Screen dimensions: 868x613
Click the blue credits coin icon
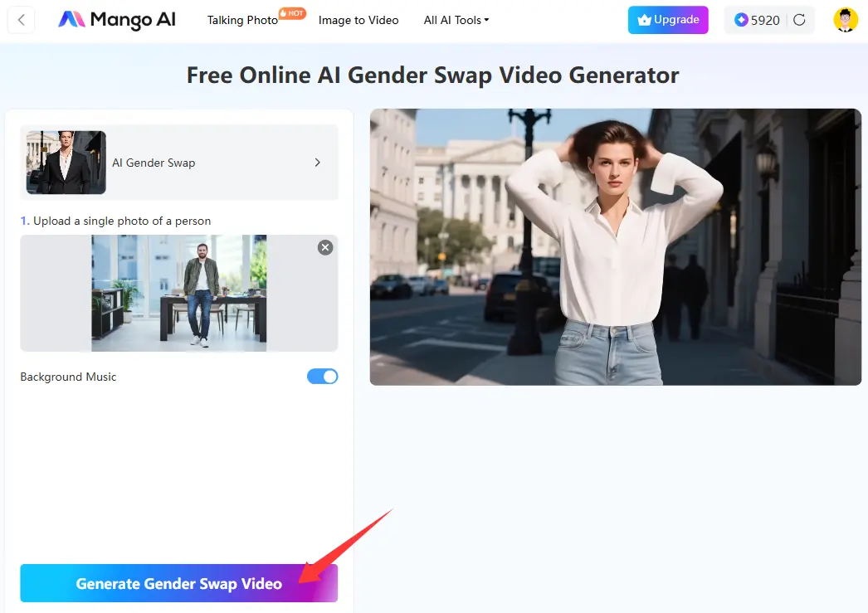(741, 20)
